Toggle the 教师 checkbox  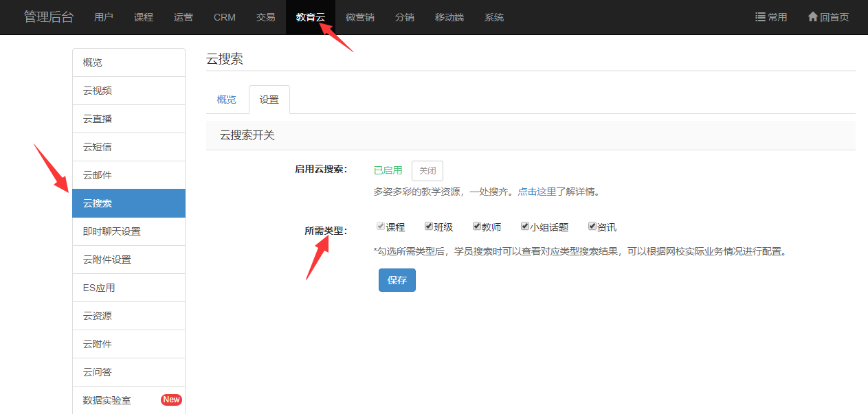pyautogui.click(x=477, y=227)
